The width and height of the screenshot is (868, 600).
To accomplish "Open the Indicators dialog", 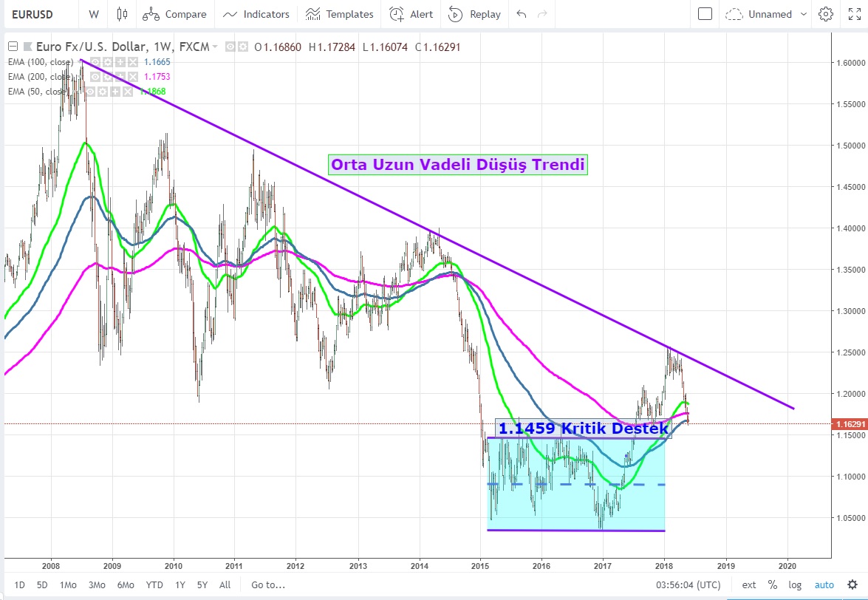I will [256, 14].
